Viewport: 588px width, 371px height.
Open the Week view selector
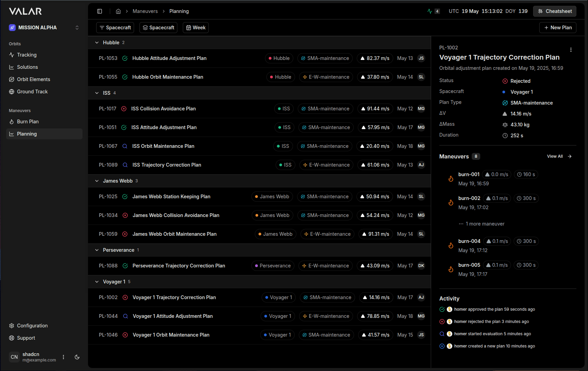pyautogui.click(x=195, y=28)
